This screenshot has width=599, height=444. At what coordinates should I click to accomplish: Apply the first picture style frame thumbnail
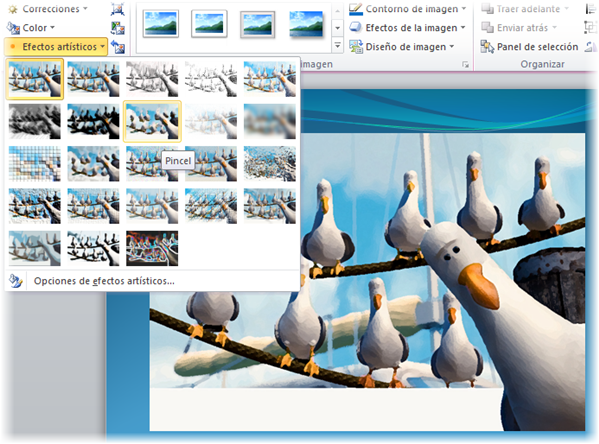coord(161,24)
